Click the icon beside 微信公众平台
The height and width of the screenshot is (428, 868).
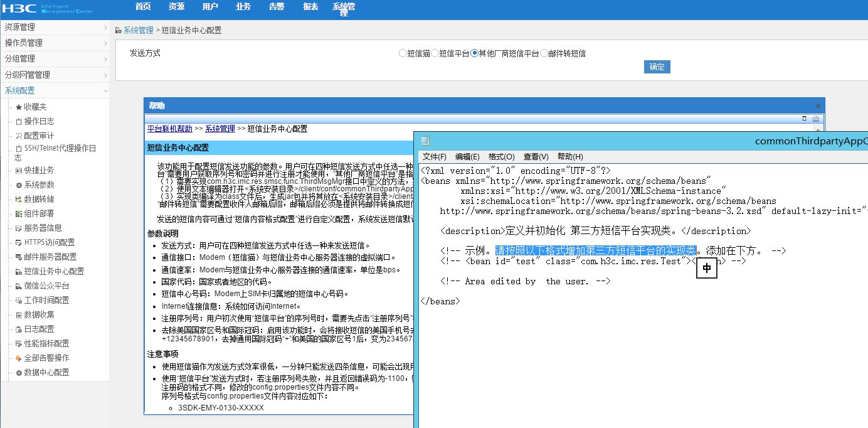19,286
